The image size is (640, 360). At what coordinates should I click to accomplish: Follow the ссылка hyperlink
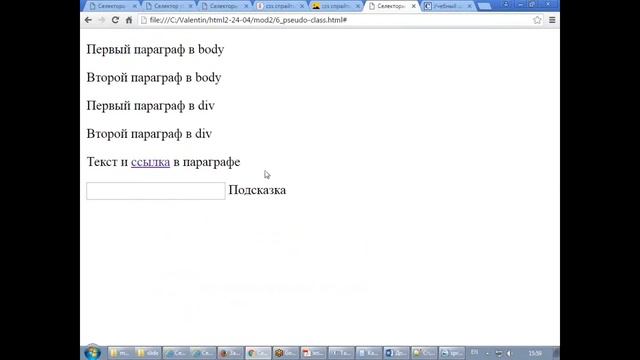click(150, 162)
